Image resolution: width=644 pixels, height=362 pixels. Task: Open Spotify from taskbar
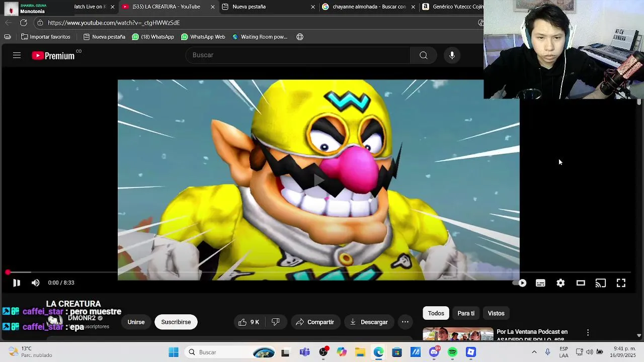point(452,352)
